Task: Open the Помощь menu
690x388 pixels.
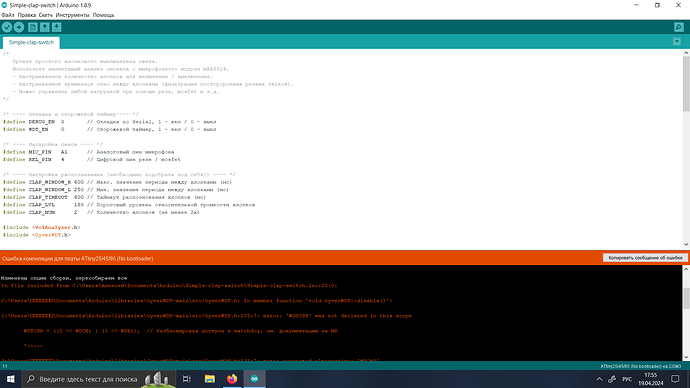Action: click(x=103, y=15)
